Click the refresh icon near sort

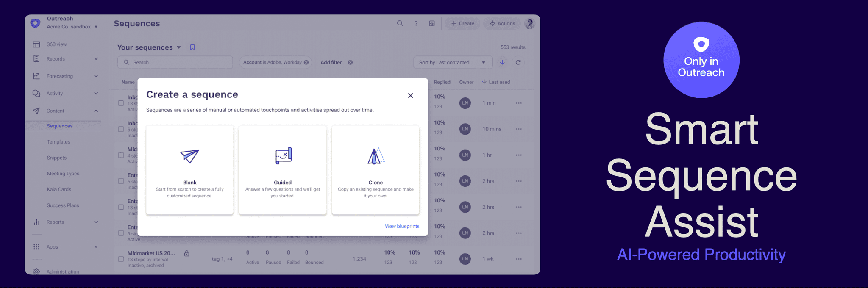[x=518, y=62]
